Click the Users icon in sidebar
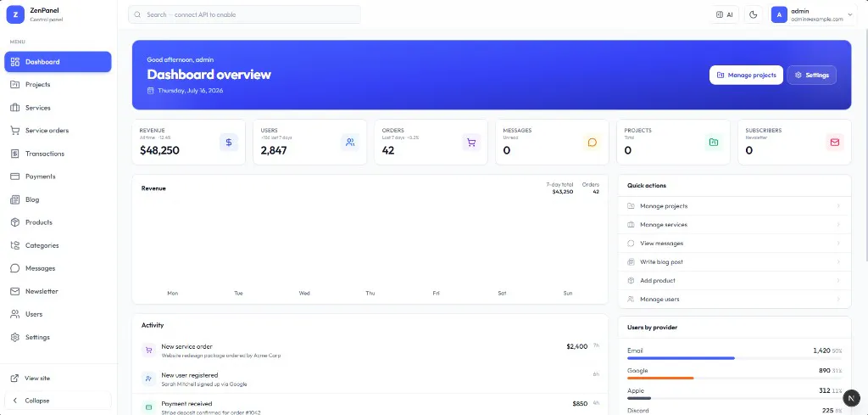Viewport: 868px width, 415px height. (15, 314)
